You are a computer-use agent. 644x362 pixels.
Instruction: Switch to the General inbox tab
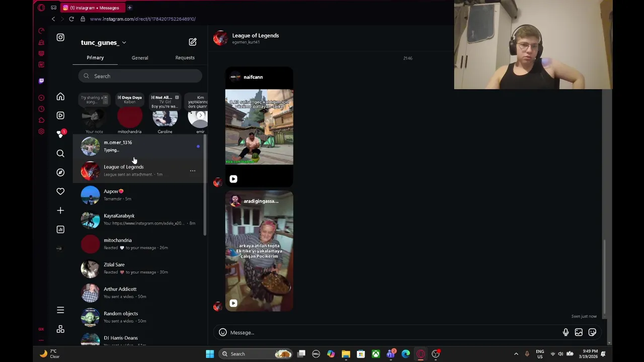[140, 58]
